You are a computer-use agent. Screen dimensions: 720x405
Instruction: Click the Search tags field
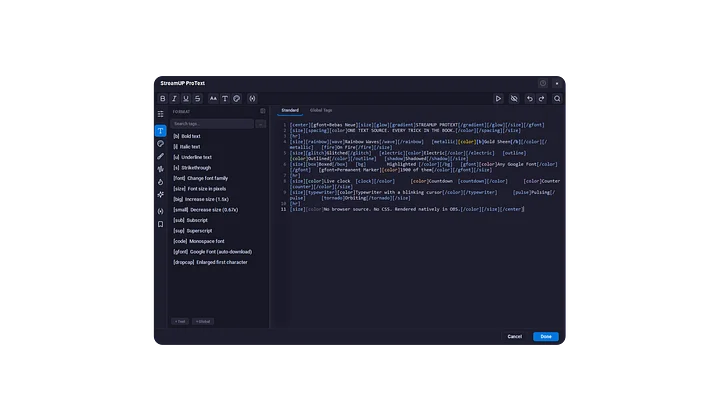coord(212,124)
